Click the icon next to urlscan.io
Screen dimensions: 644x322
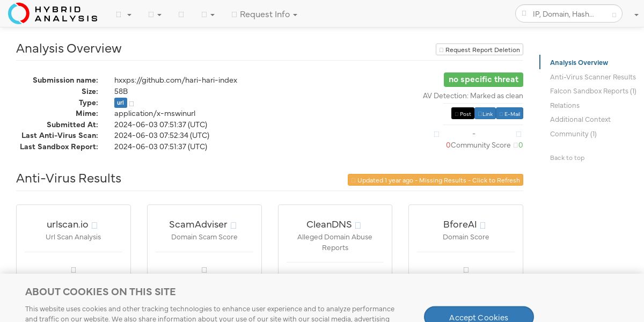tap(94, 225)
